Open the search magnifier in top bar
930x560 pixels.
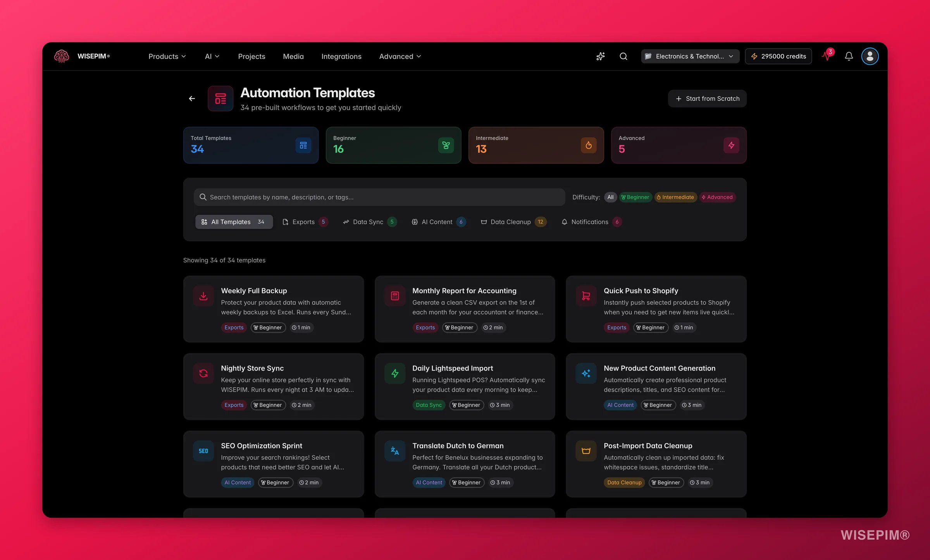(x=623, y=56)
